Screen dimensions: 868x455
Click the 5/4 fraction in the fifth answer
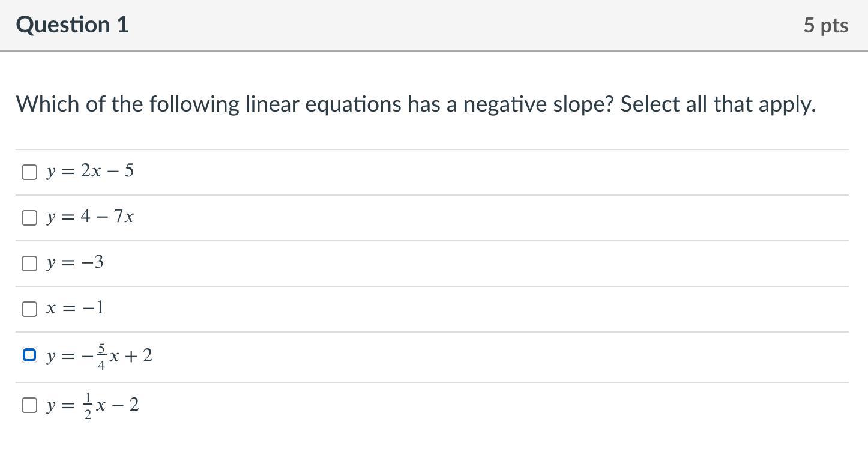(101, 357)
